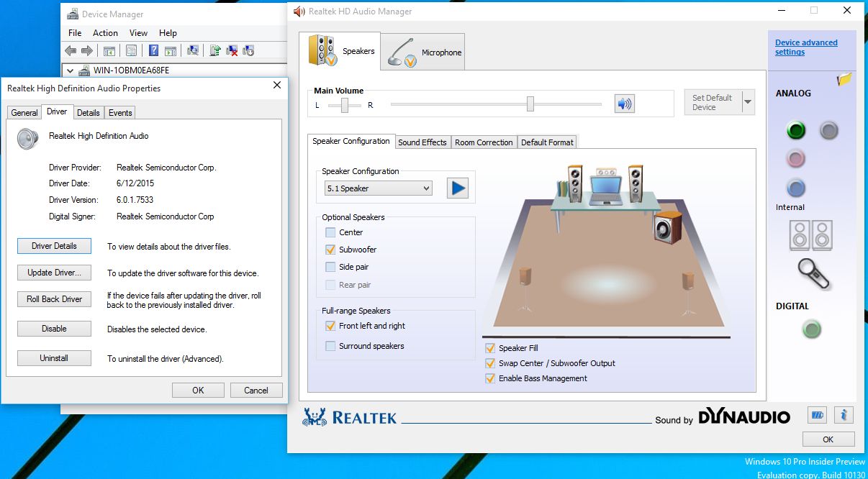Switch to the Events tab in Properties
868x479 pixels.
120,113
